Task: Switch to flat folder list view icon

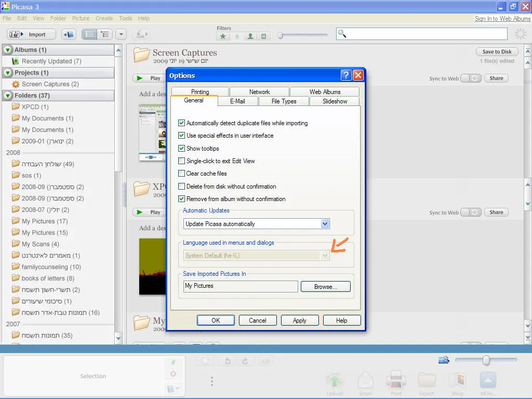Action: click(x=90, y=34)
